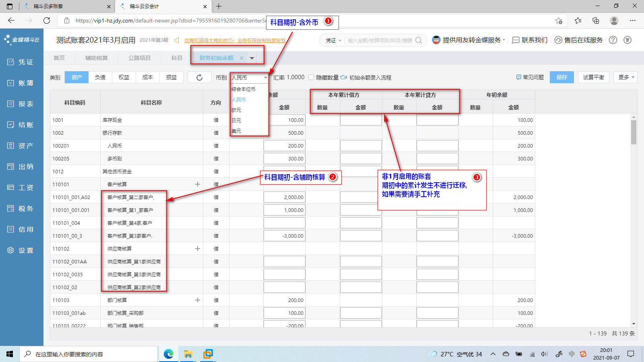Choose 美元 in the currency dropdown
The image size is (644, 362).
tap(237, 131)
